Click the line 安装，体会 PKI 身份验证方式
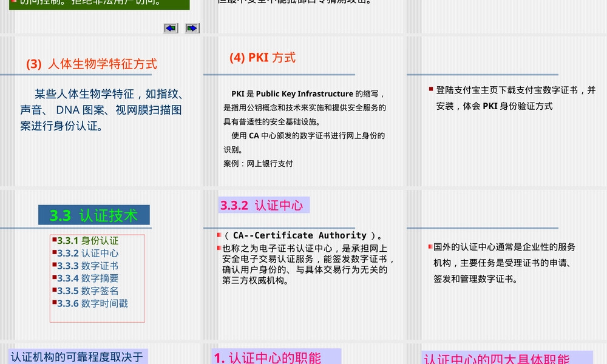This screenshot has height=364, width=607. 494,106
